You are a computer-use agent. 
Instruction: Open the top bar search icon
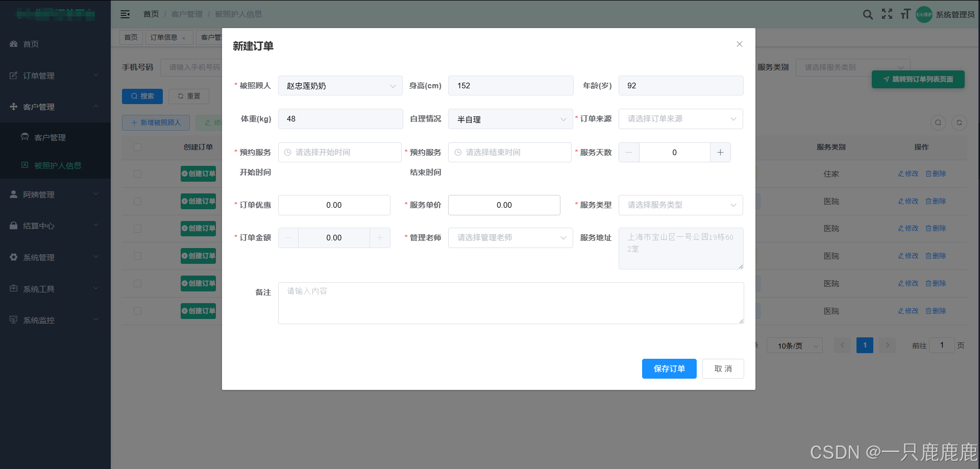tap(868, 14)
